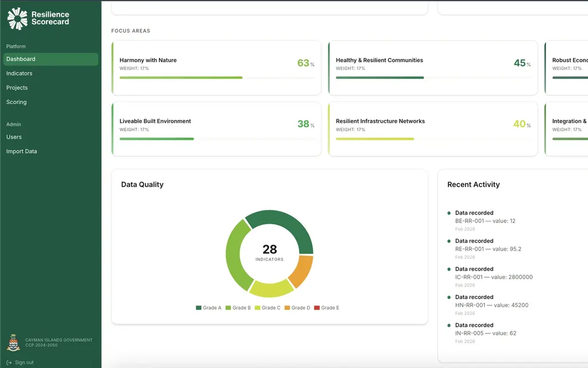588x368 pixels.
Task: Click the Resilience Scorecard starburst logo
Action: coord(17,18)
